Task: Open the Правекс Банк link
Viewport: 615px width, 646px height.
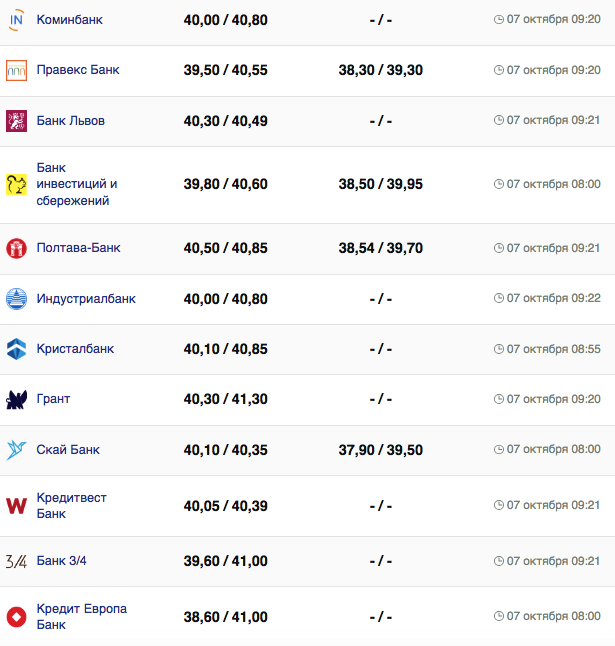Action: tap(77, 70)
